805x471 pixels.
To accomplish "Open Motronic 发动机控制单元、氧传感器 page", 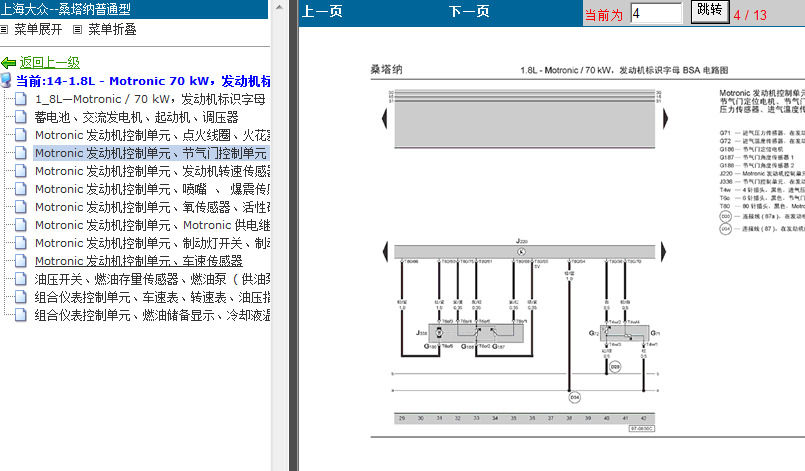I will [152, 207].
